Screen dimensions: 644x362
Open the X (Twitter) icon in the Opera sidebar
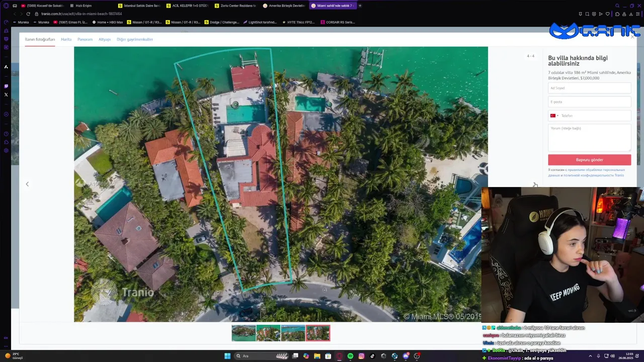point(6,95)
